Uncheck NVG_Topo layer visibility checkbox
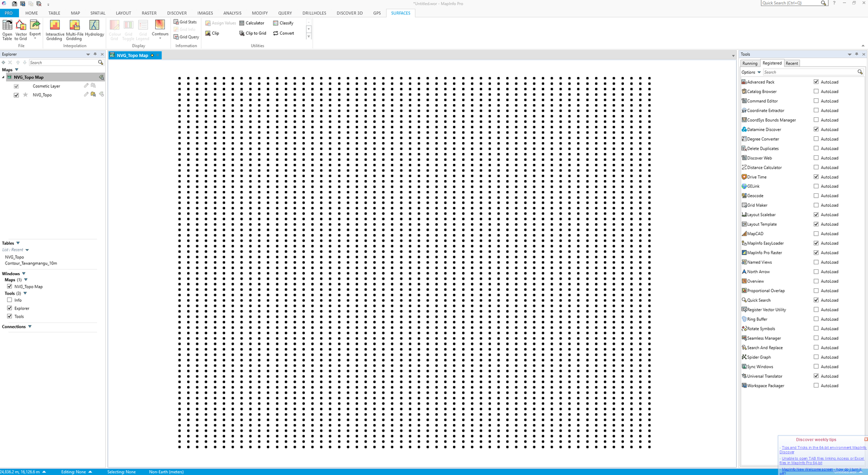Viewport: 868px width, 475px height. point(16,95)
